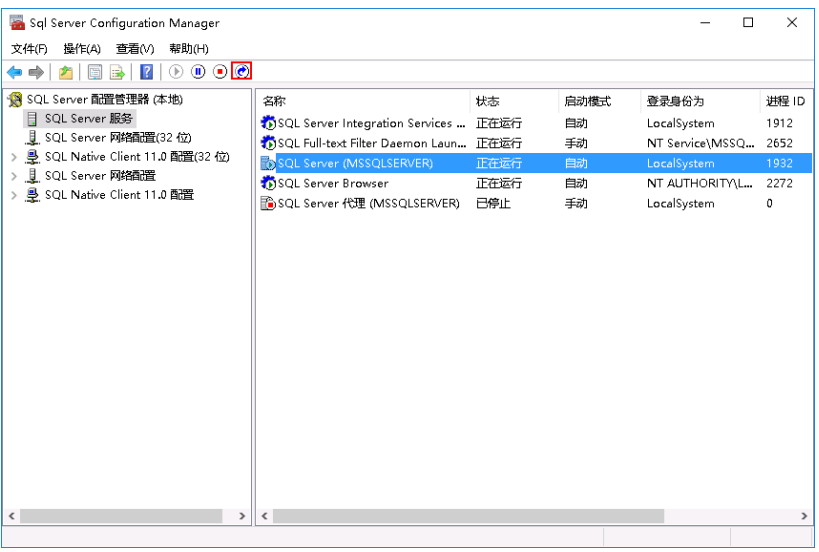Image resolution: width=819 pixels, height=552 pixels.
Task: Click the NT AUTHORITY\L... login cell
Action: coord(700,183)
